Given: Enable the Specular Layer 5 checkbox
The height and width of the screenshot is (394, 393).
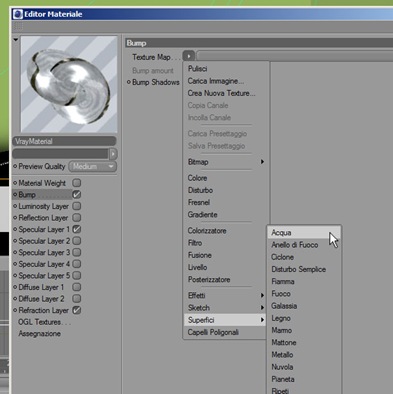Looking at the screenshot, I should coord(77,276).
